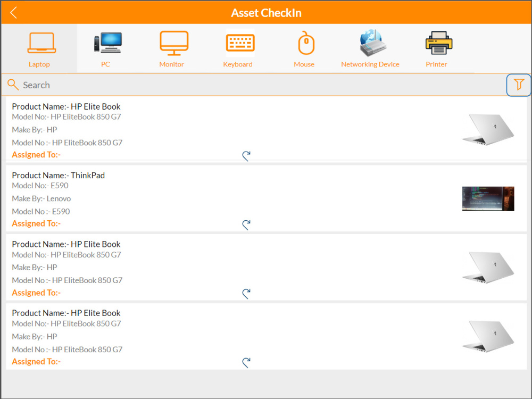The height and width of the screenshot is (399, 532).
Task: Click first card's 'Product Name:- HP Elite Book'
Action: [66, 106]
